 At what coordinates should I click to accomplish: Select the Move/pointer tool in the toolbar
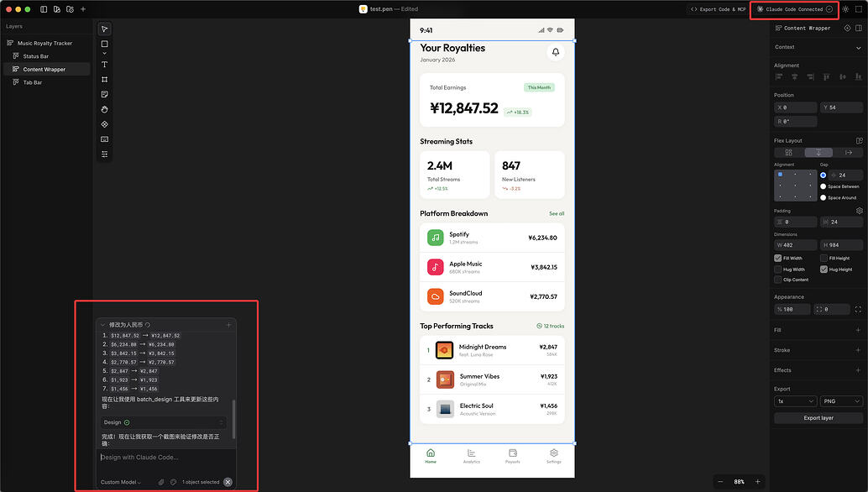click(105, 29)
